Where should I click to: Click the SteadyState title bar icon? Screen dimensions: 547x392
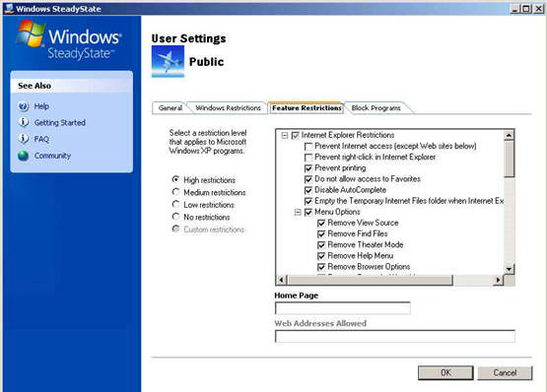[x=9, y=8]
